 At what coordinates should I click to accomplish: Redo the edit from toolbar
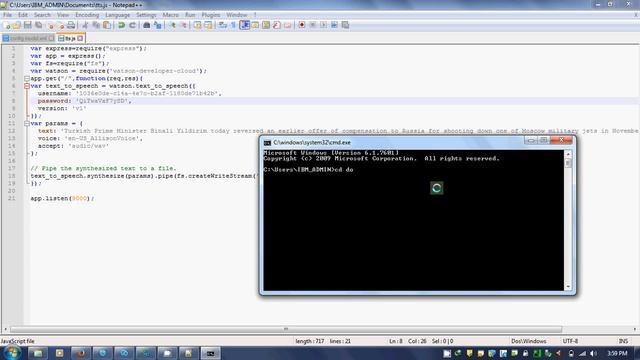132,25
